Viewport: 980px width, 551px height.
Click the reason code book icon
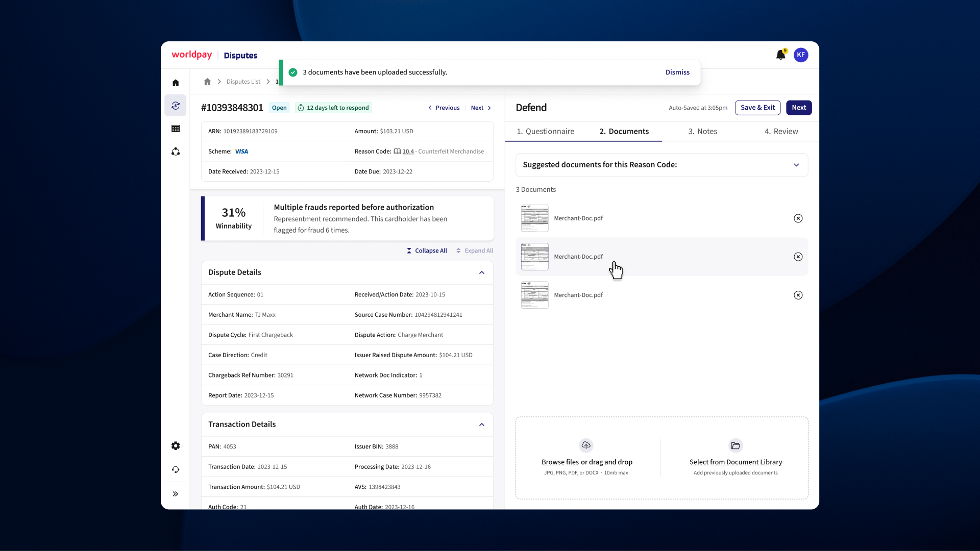tap(397, 152)
